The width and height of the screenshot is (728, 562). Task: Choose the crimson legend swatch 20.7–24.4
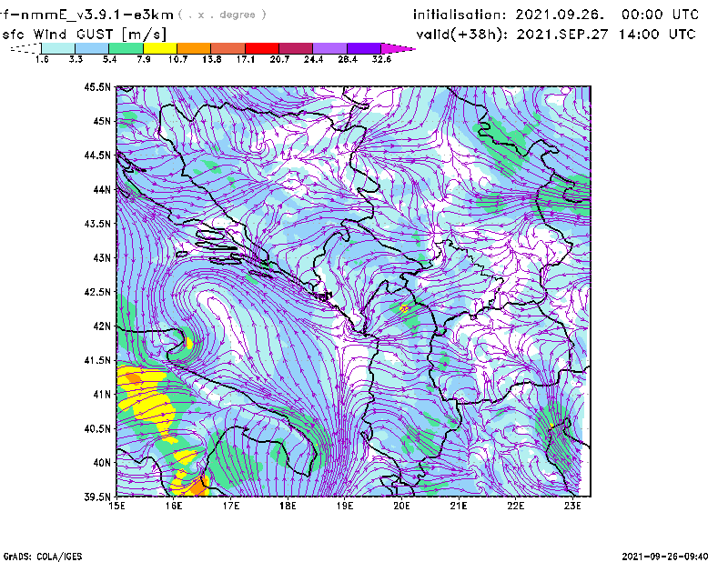[x=296, y=48]
